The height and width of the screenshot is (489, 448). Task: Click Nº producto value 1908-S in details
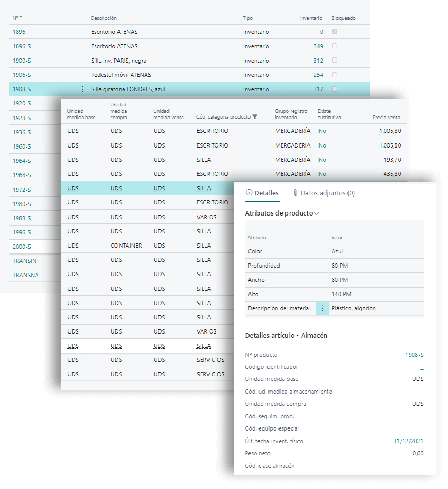coord(414,355)
